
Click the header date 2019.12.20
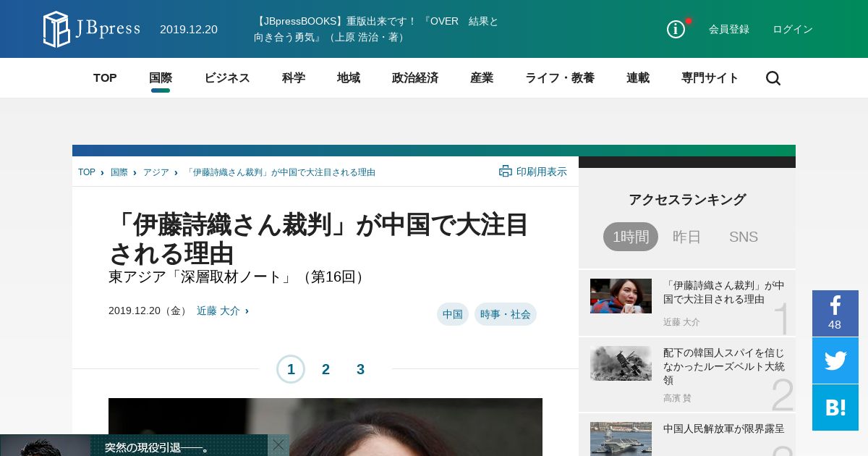[189, 29]
